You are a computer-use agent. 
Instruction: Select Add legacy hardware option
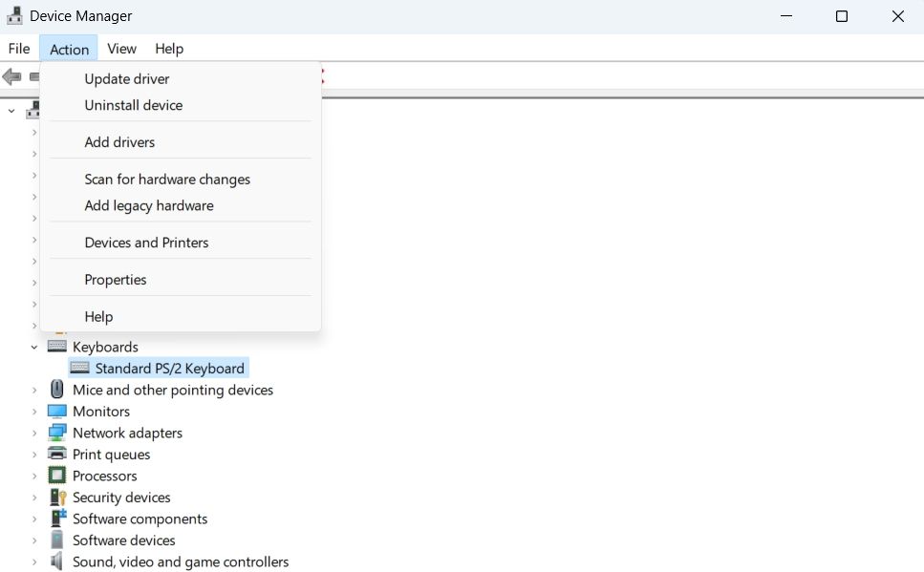[x=181, y=205]
